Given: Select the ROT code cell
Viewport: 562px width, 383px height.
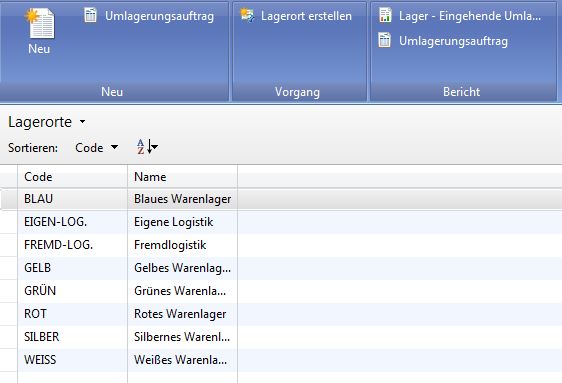Looking at the screenshot, I should (72, 314).
